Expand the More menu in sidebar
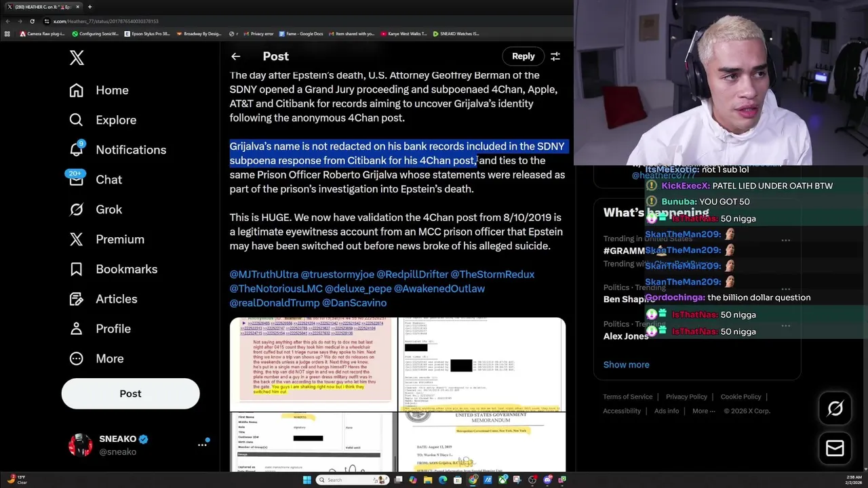The image size is (868, 488). pos(96,359)
